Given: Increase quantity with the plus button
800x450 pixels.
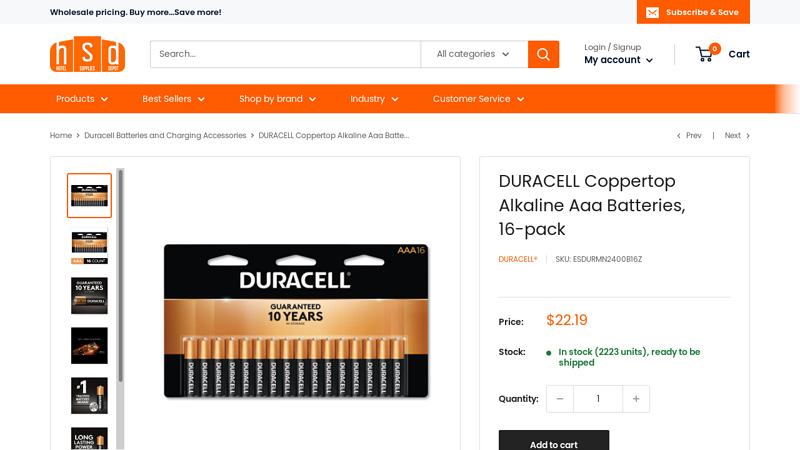Looking at the screenshot, I should (x=636, y=399).
